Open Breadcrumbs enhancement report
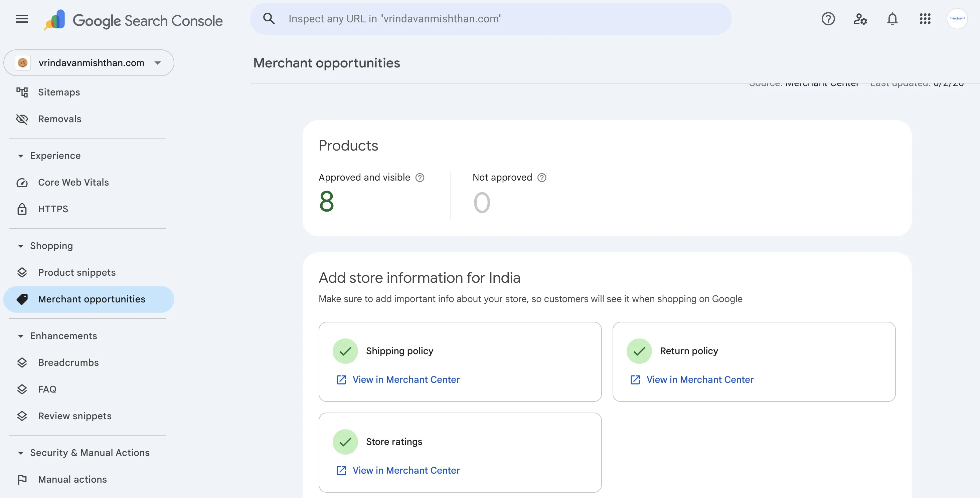980x498 pixels. [x=89, y=363]
